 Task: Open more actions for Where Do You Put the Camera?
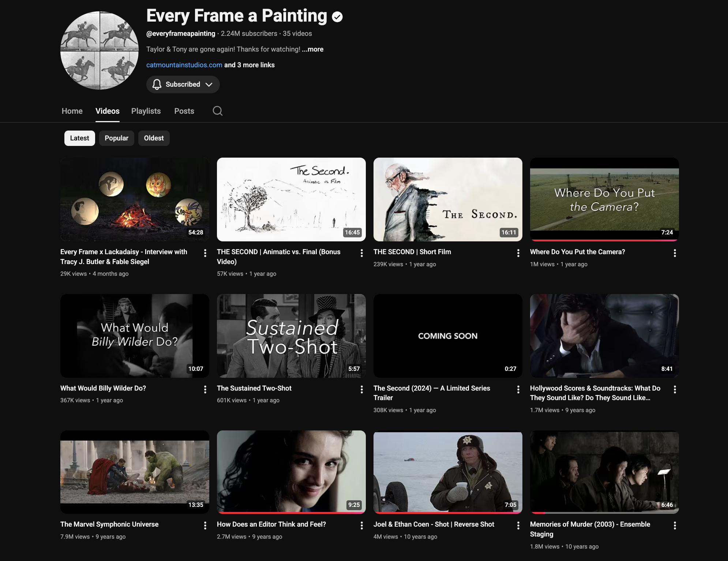coord(675,253)
